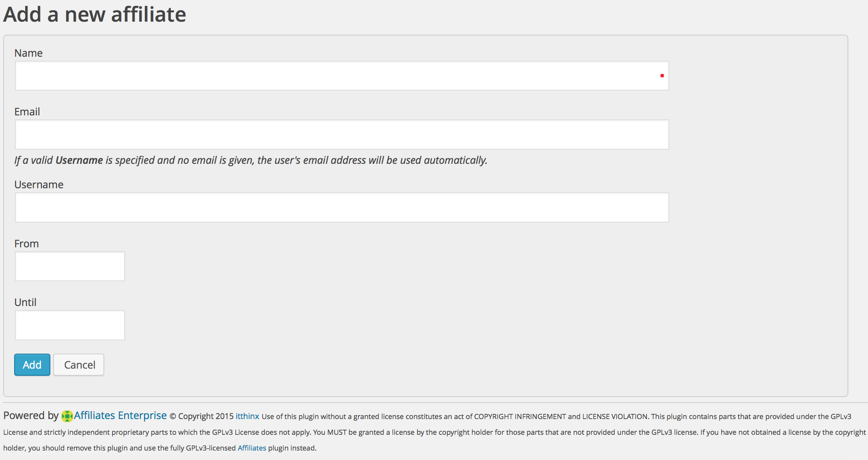Visit the itthinx link in footer
Screen dimensions: 868x460
point(247,416)
